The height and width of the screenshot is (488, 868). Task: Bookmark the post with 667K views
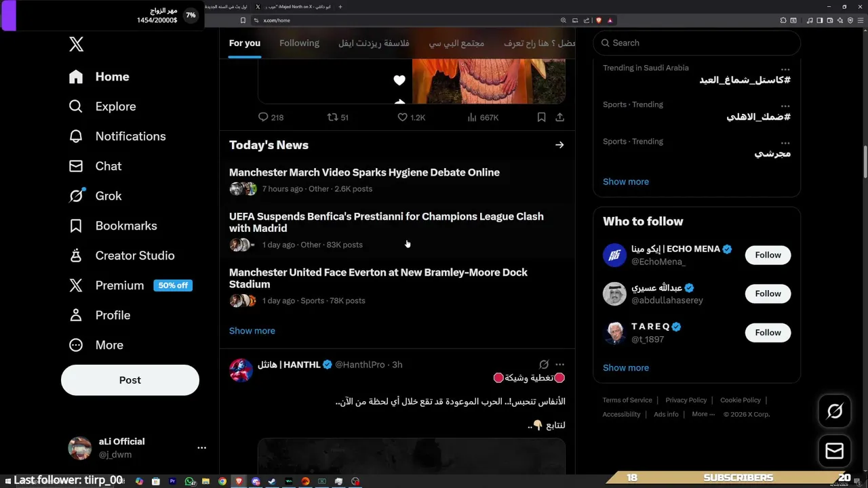[x=541, y=117]
